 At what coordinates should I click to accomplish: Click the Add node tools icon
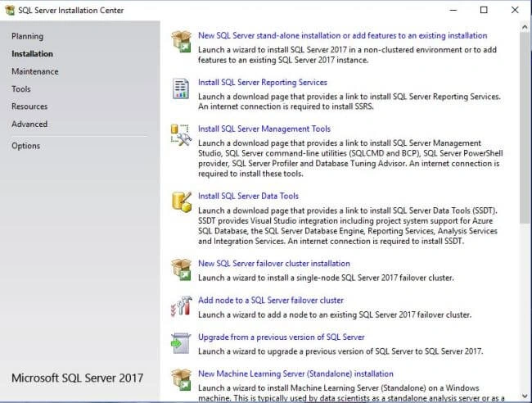coord(181,306)
